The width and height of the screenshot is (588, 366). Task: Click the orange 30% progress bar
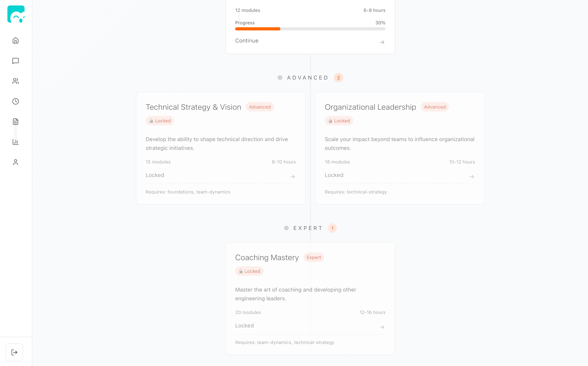(x=257, y=29)
